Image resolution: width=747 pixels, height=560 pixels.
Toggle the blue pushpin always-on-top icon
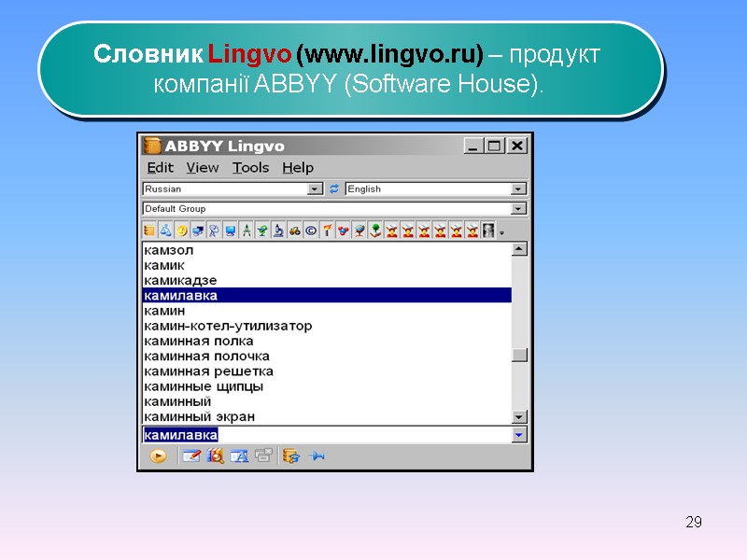click(x=317, y=456)
